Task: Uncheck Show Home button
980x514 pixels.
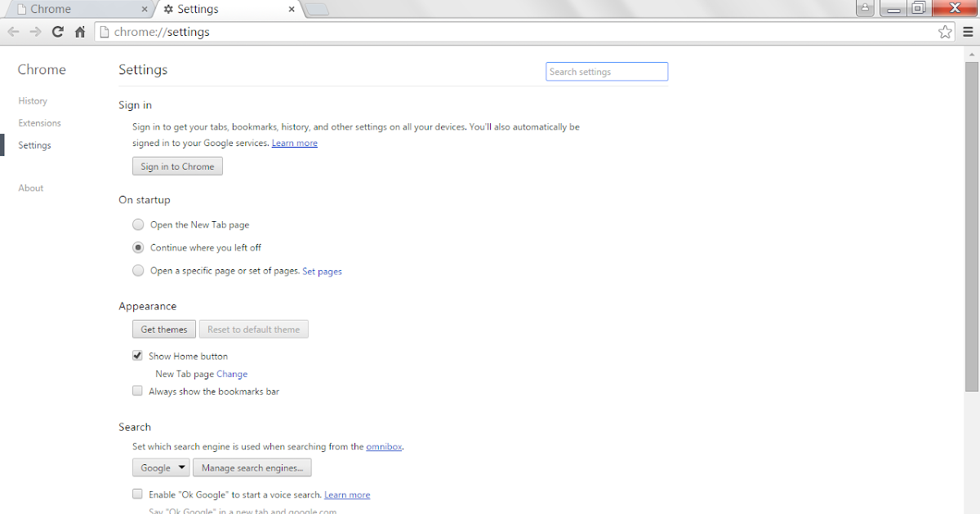Action: [137, 356]
